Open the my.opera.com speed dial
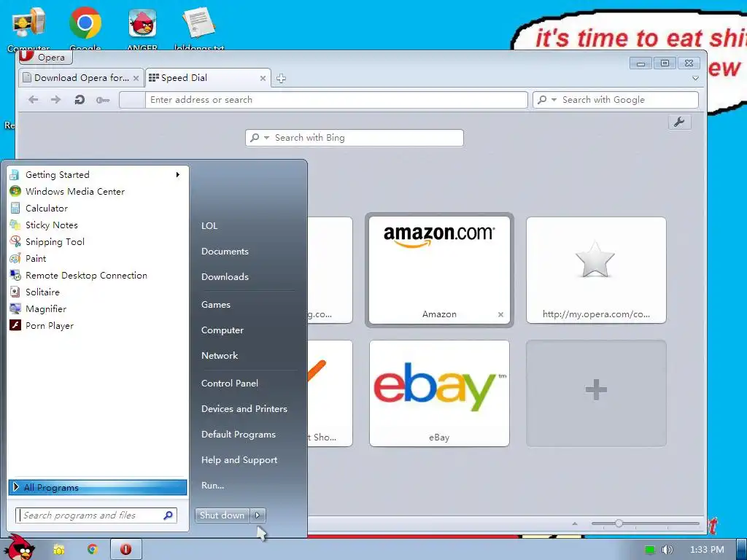 point(596,270)
